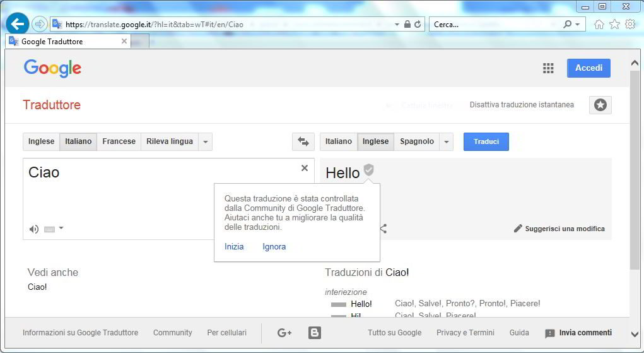Viewport: 644px width, 353px height.
Task: Share the translation with the share icon
Action: (x=383, y=229)
